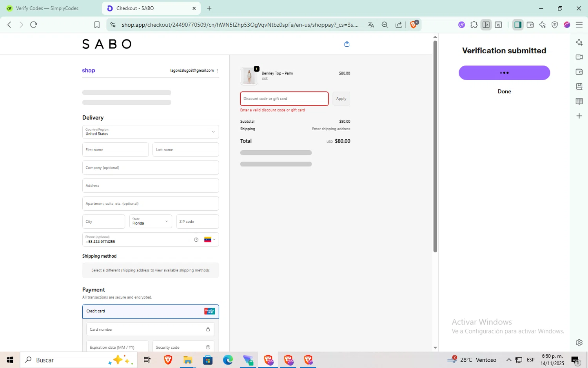Open bookmarks icon in sidebar strip
588x368 pixels.
click(579, 86)
